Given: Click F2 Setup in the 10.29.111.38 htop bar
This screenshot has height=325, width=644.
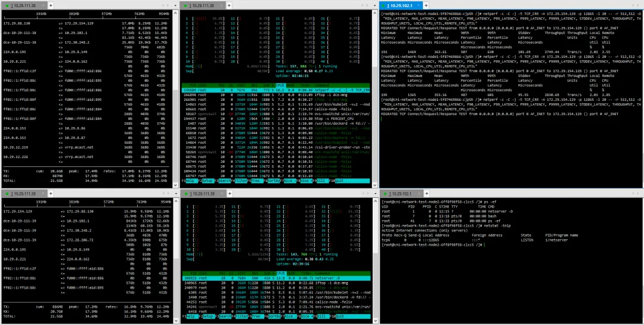Looking at the screenshot, I should 206,180.
